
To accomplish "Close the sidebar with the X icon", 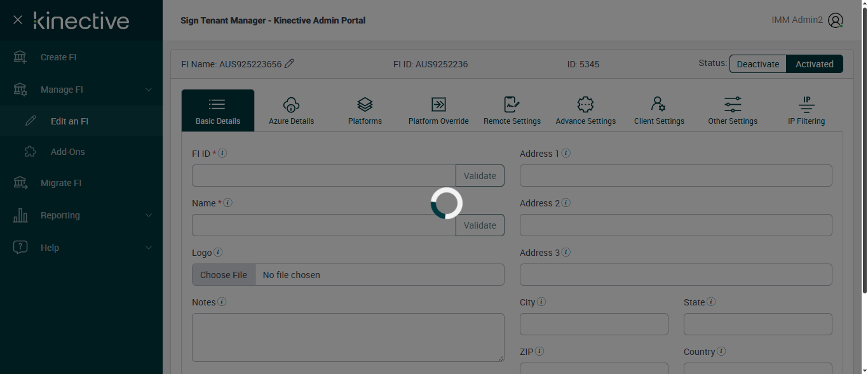I will [18, 20].
